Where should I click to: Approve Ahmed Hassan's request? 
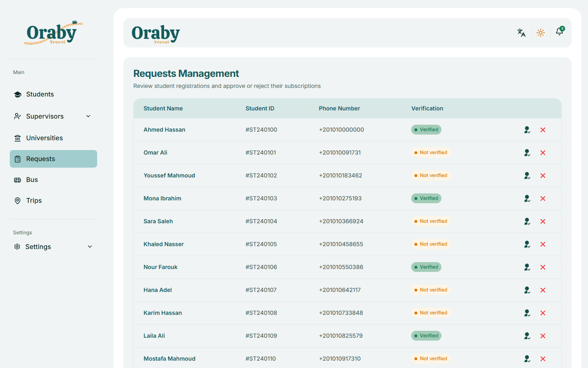527,130
